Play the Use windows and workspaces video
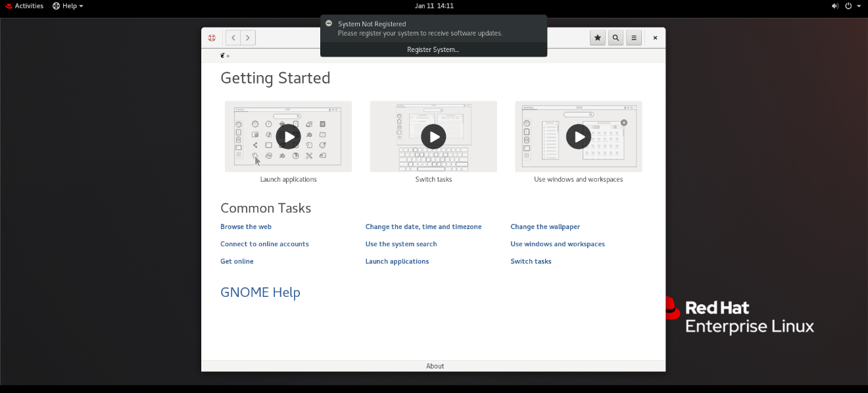This screenshot has width=868, height=393. [579, 136]
